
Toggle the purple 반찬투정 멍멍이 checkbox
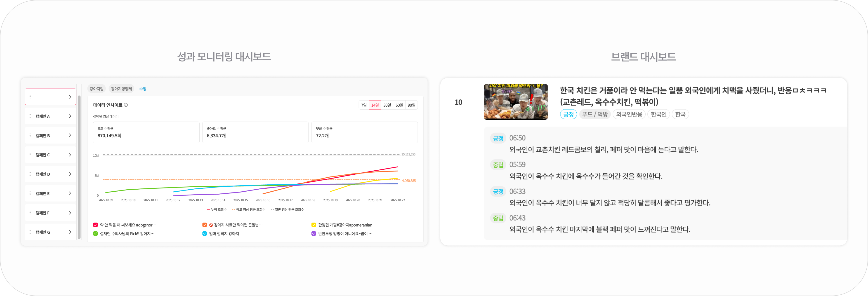[x=314, y=234]
